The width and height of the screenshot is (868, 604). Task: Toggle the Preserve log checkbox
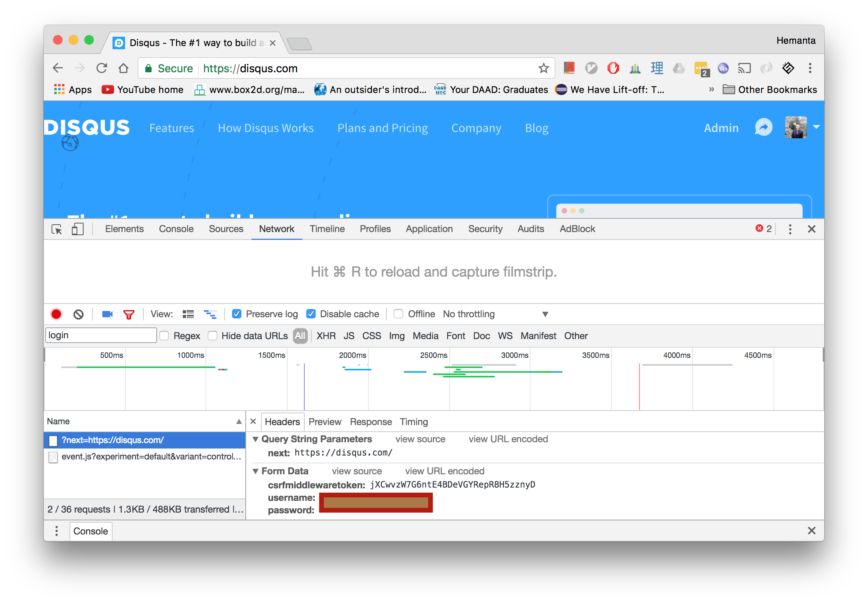tap(236, 314)
